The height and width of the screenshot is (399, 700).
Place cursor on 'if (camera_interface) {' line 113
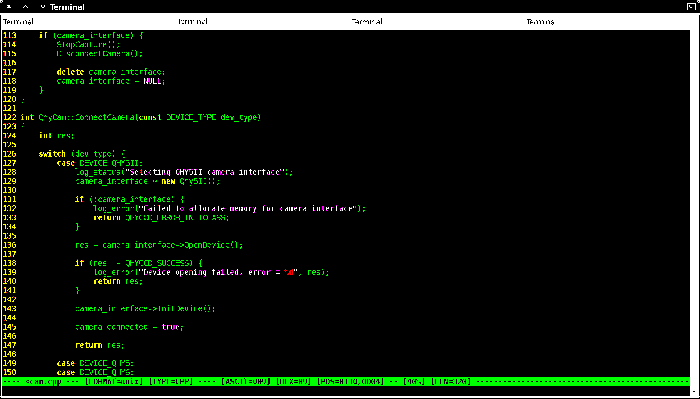pyautogui.click(x=91, y=35)
